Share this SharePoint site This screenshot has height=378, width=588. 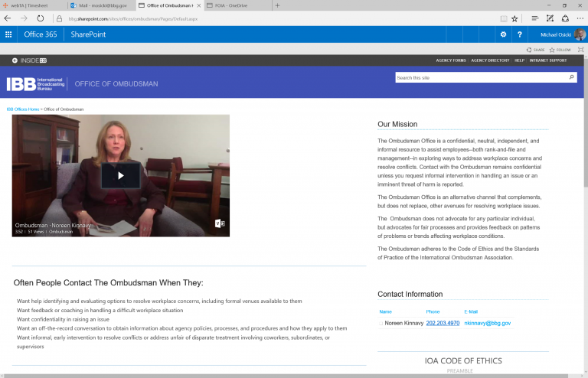535,50
